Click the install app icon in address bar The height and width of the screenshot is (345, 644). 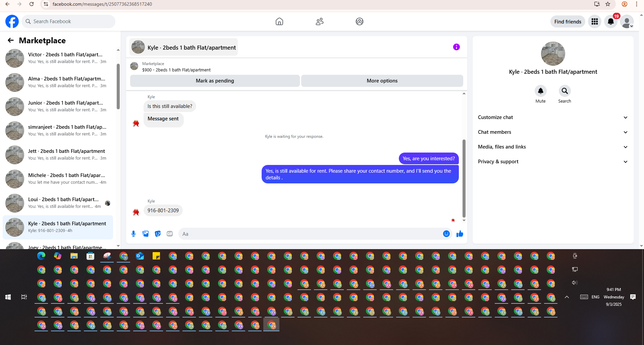(x=597, y=4)
